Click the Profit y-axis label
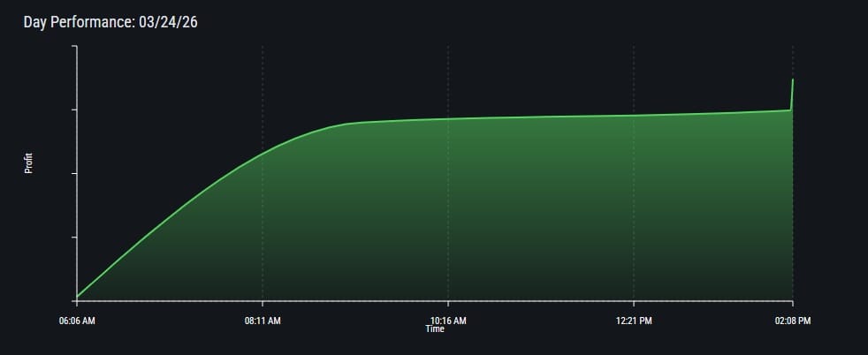 [28, 163]
